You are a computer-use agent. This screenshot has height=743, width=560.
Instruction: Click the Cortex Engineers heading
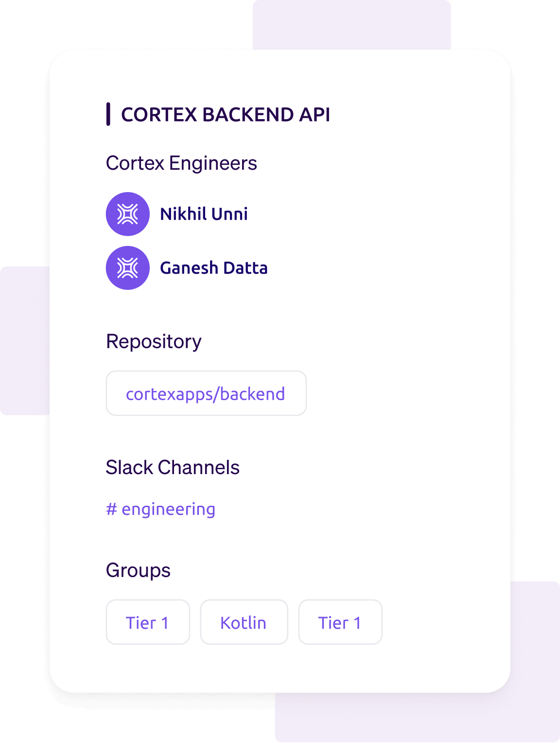(x=181, y=163)
